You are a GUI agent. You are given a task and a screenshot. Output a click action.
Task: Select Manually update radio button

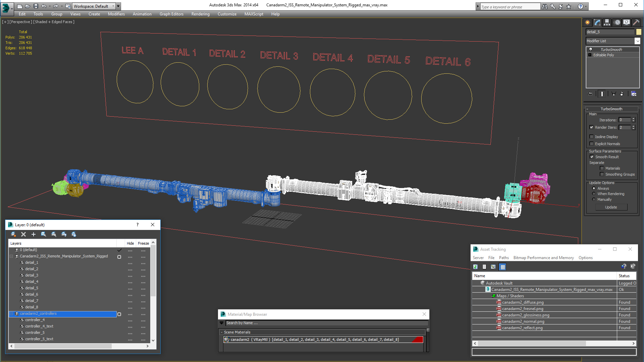[x=594, y=199]
